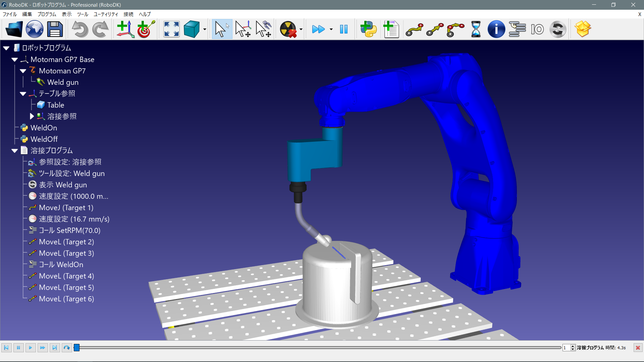Add a new Python program

click(369, 29)
